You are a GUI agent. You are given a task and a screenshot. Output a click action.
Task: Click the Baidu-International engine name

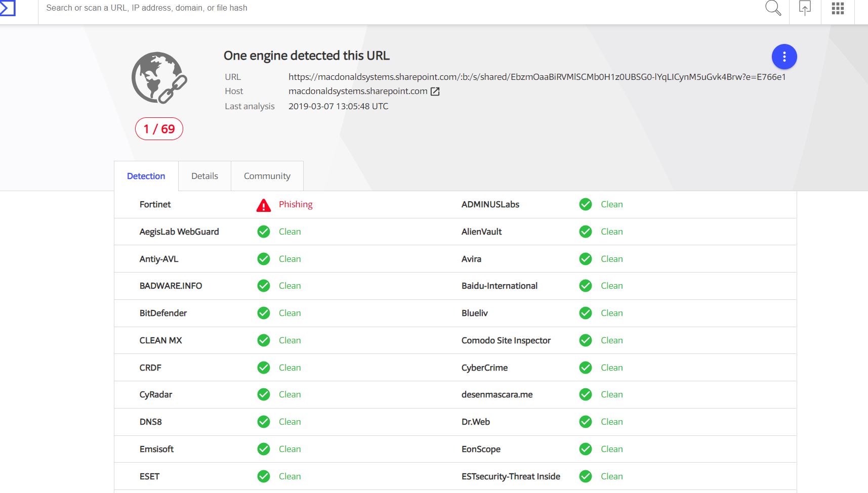point(499,286)
